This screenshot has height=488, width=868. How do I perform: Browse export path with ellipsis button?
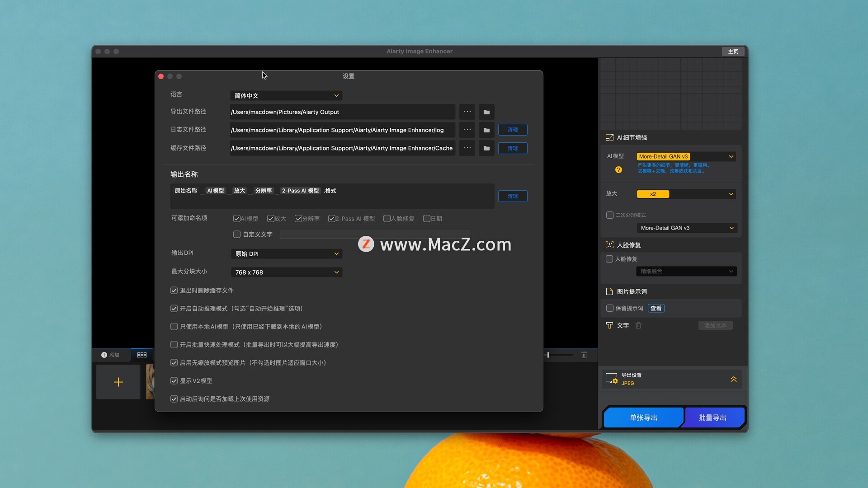pos(467,112)
